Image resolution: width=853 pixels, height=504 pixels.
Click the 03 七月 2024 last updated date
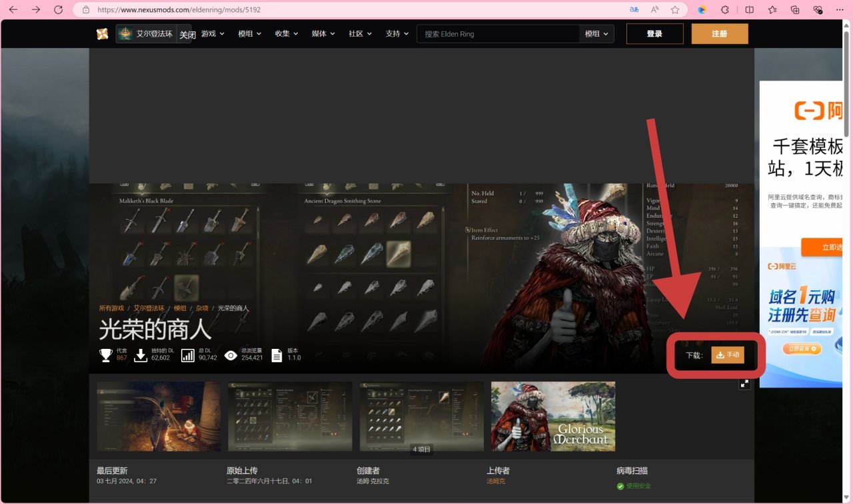point(127,481)
